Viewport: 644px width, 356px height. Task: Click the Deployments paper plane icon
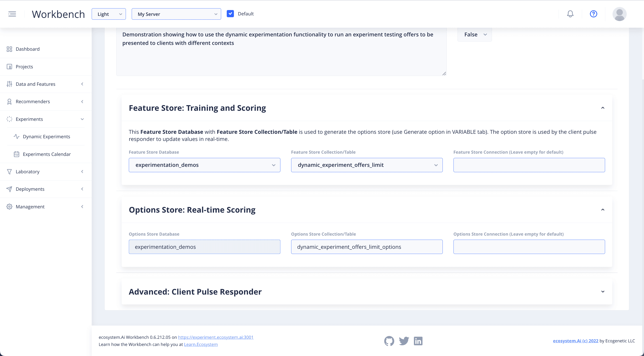(x=9, y=189)
